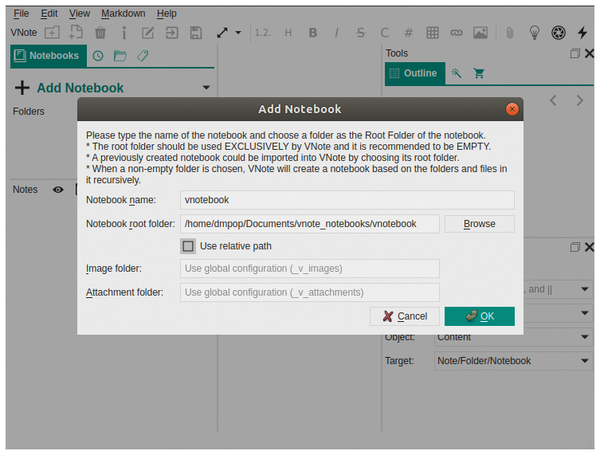The height and width of the screenshot is (455, 600).
Task: Click the lightbulb icon in toolbar
Action: (x=534, y=33)
